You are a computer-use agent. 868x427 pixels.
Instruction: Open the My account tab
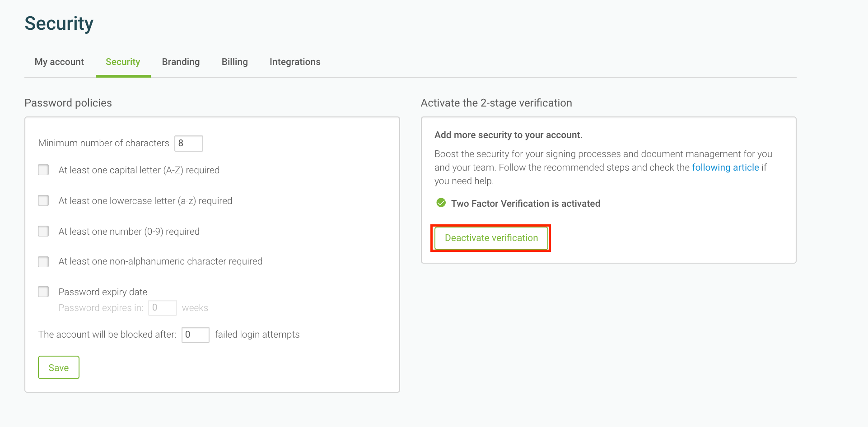(59, 62)
